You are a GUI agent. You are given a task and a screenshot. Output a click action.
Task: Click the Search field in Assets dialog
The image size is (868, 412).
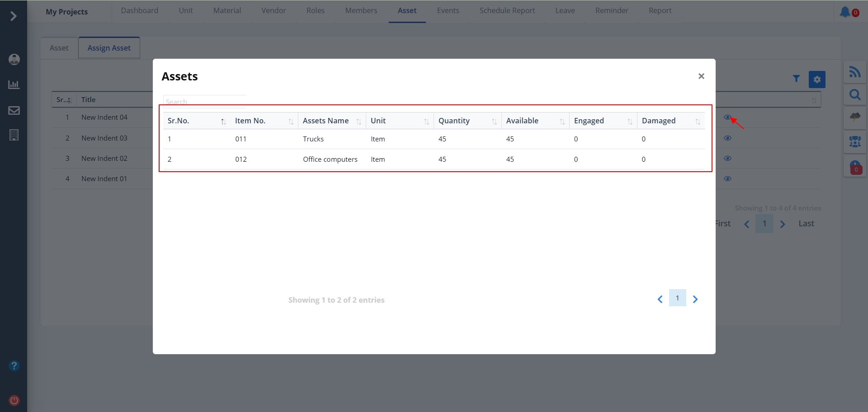pyautogui.click(x=204, y=102)
